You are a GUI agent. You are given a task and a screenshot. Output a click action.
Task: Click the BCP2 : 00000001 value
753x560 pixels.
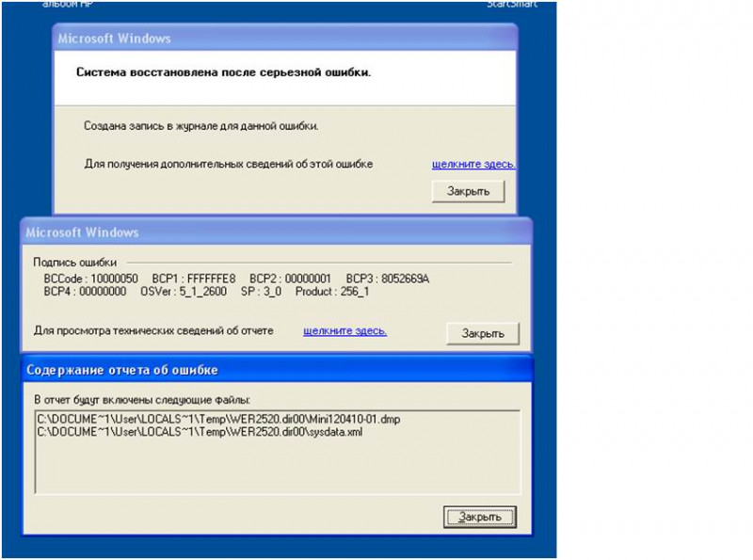[x=290, y=279]
